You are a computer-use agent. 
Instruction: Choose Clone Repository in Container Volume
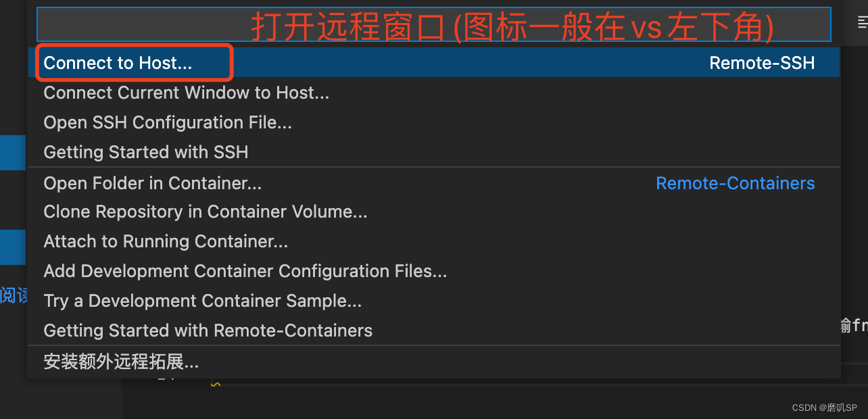pos(205,212)
